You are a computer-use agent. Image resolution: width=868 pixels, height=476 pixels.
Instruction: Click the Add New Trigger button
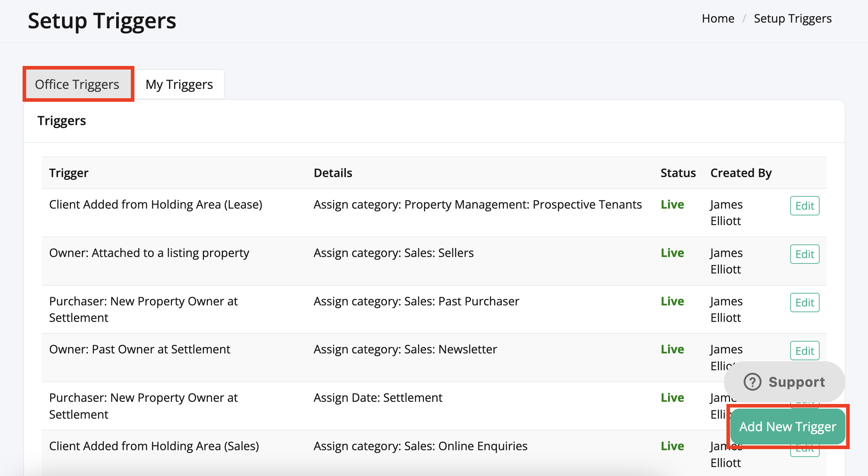pyautogui.click(x=787, y=427)
